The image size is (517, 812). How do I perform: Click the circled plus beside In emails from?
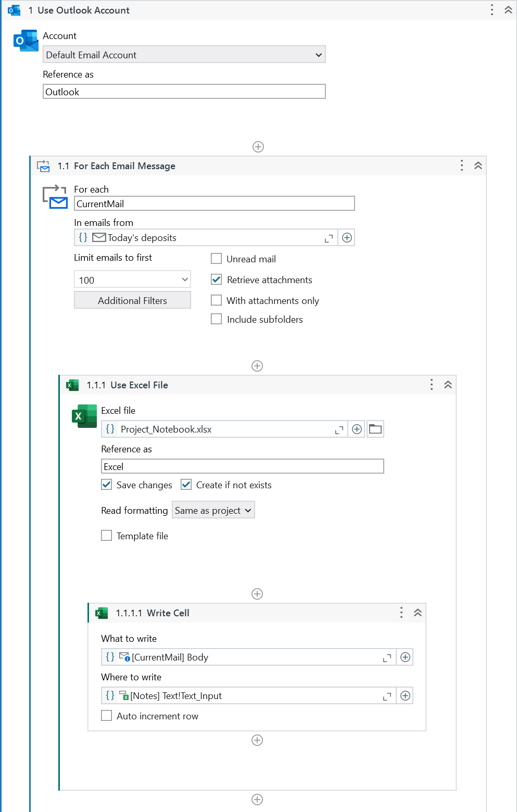[x=346, y=237]
